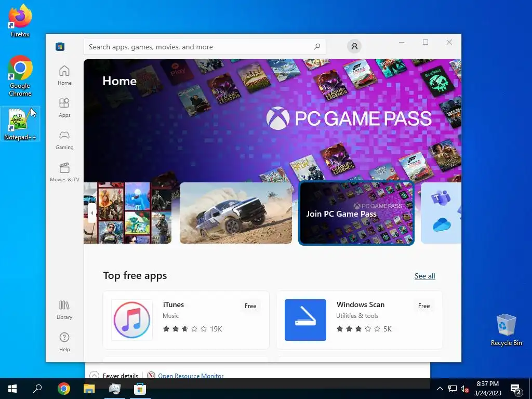Open Chrome from the taskbar
Screen dimensions: 532x399
tap(63, 389)
